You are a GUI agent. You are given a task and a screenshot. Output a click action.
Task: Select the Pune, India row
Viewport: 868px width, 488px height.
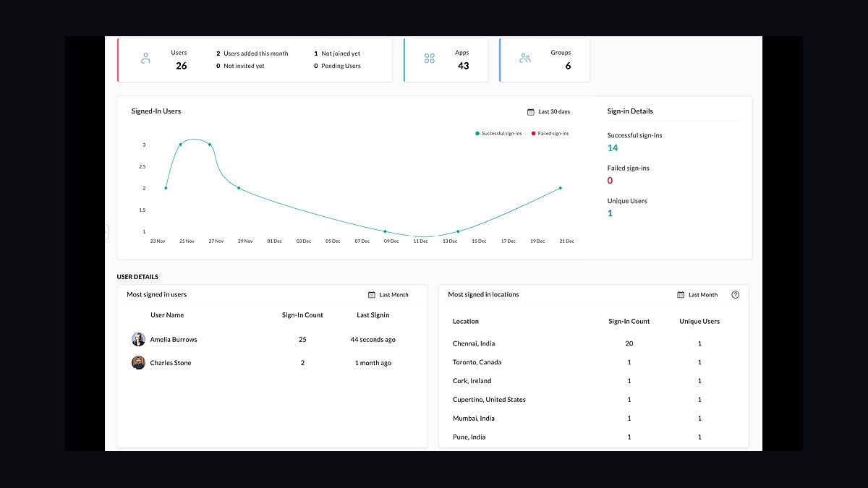click(x=593, y=437)
